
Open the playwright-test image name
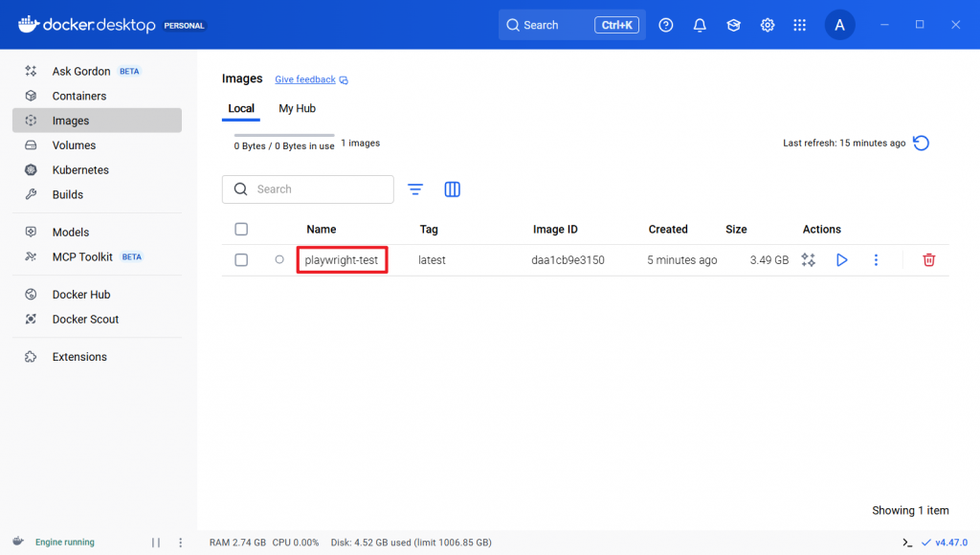342,260
